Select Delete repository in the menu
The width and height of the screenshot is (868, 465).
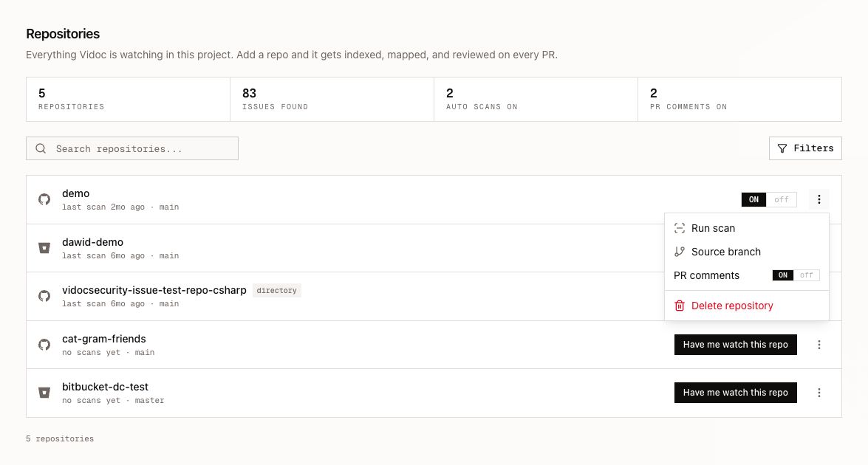coord(747,306)
